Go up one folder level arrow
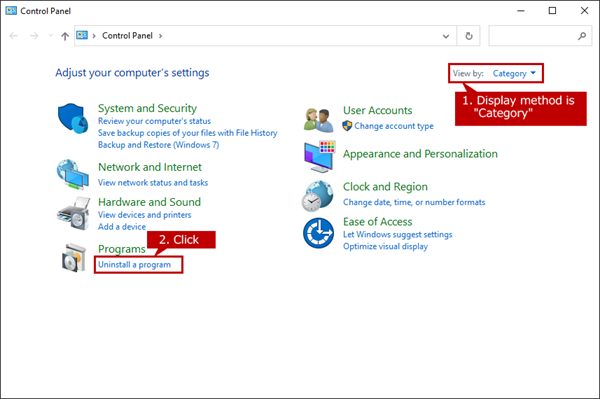 click(x=65, y=36)
